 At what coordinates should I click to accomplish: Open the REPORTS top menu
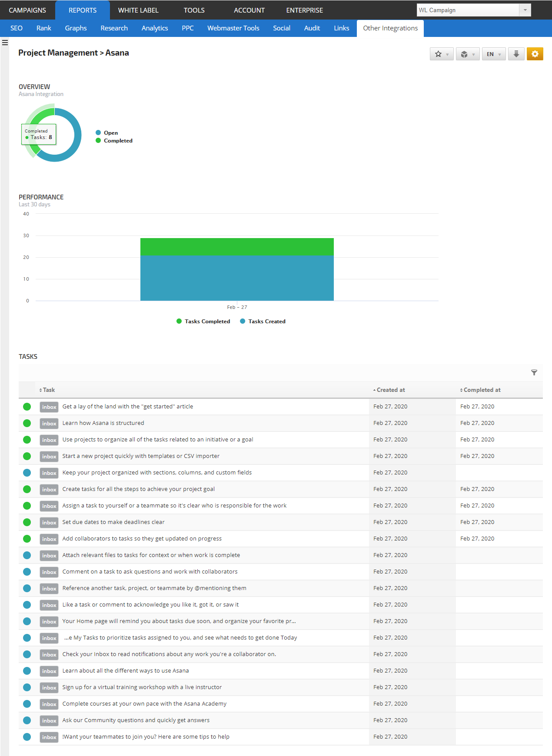(83, 10)
